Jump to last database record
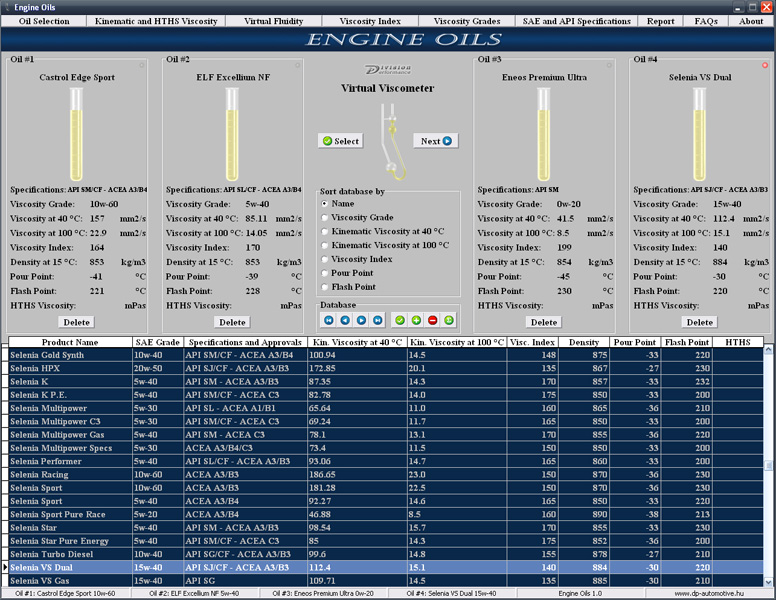 tap(378, 320)
